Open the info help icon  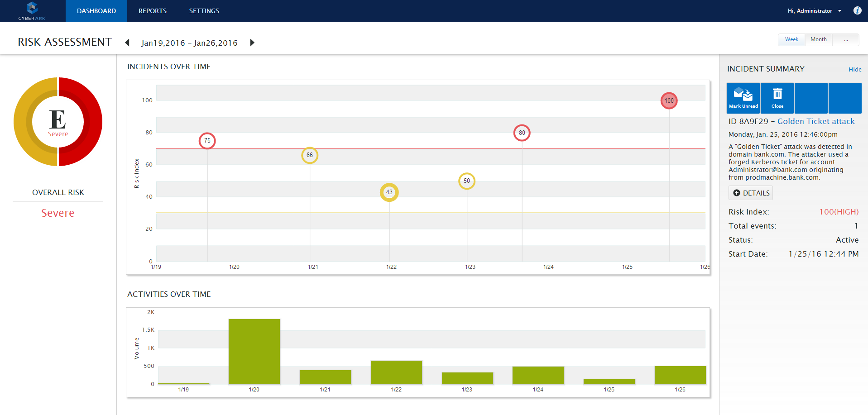pyautogui.click(x=857, y=10)
